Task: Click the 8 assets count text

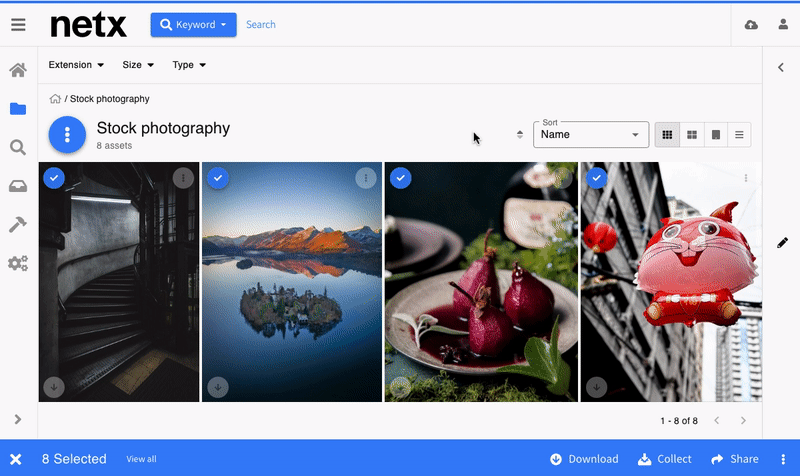Action: coord(114,145)
